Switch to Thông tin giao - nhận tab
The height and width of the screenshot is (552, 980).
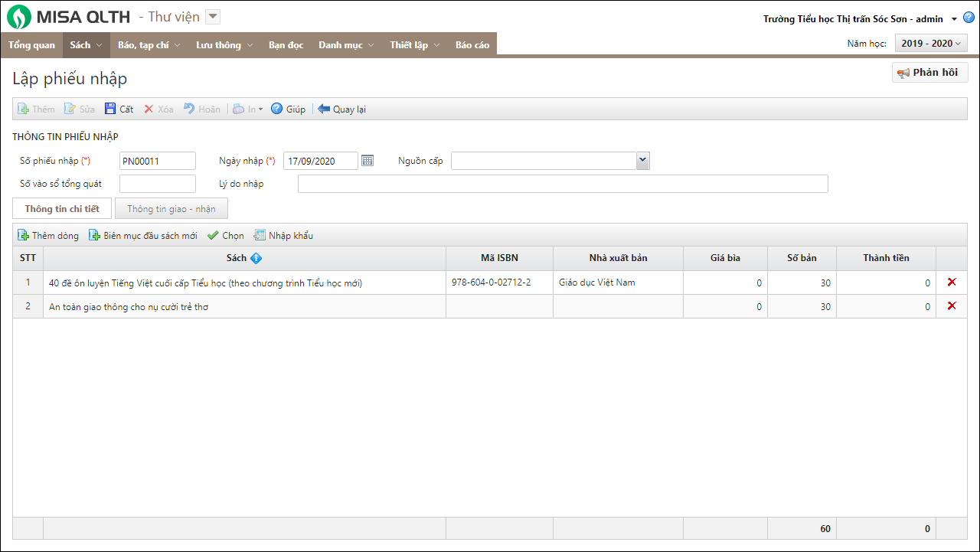[x=171, y=209]
